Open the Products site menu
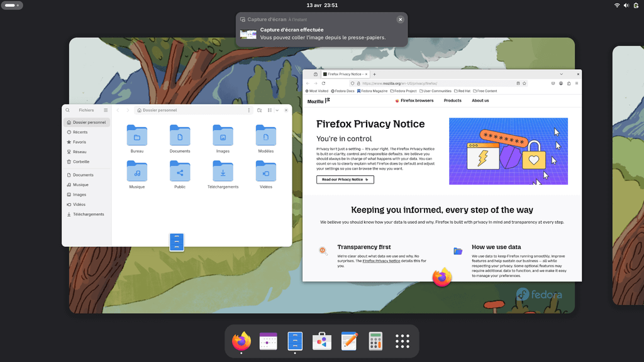This screenshot has width=644, height=362. (x=453, y=101)
